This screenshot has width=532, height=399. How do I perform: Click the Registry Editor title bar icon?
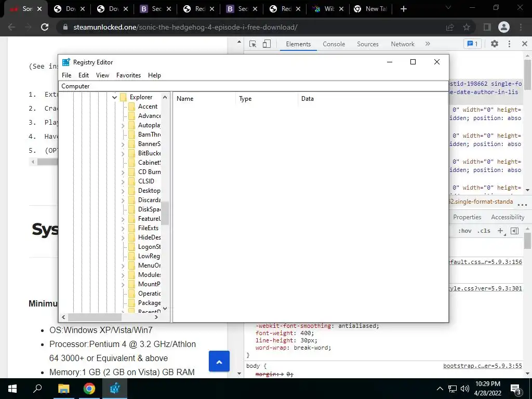66,62
